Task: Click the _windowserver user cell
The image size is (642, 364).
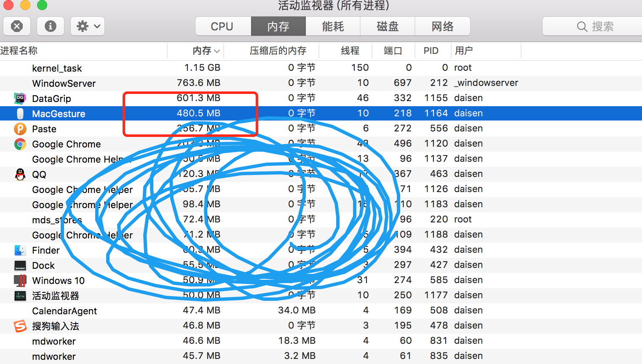Action: (486, 83)
